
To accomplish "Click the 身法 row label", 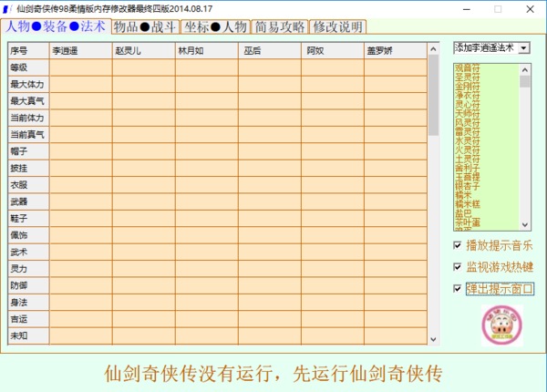I will tap(28, 302).
